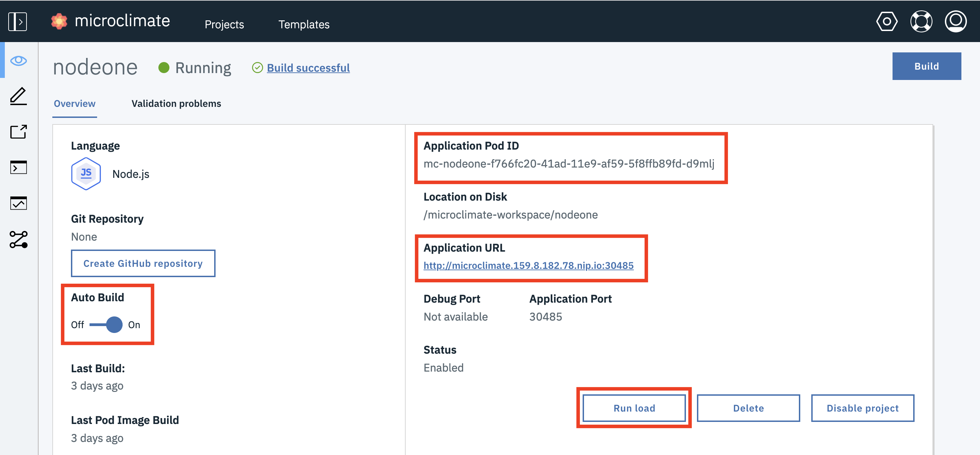
Task: Select the Overview tab
Action: [75, 103]
